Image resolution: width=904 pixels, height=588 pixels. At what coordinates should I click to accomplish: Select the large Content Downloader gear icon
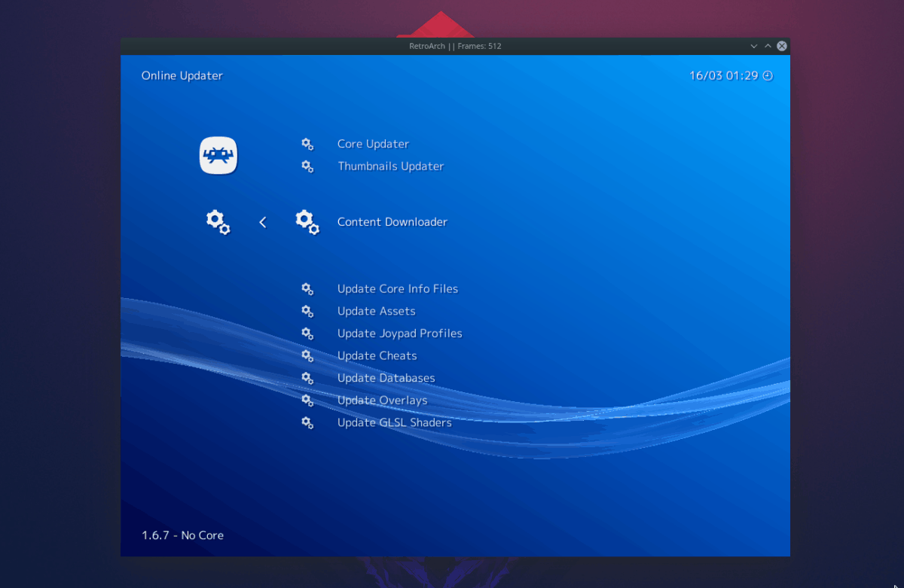[307, 221]
